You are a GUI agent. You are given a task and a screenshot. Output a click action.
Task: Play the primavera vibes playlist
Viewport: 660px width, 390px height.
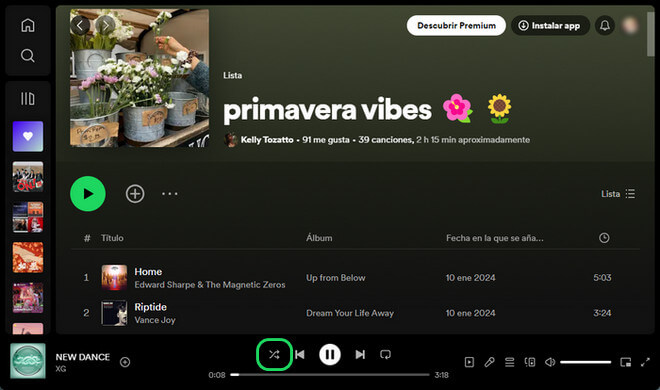coord(88,194)
